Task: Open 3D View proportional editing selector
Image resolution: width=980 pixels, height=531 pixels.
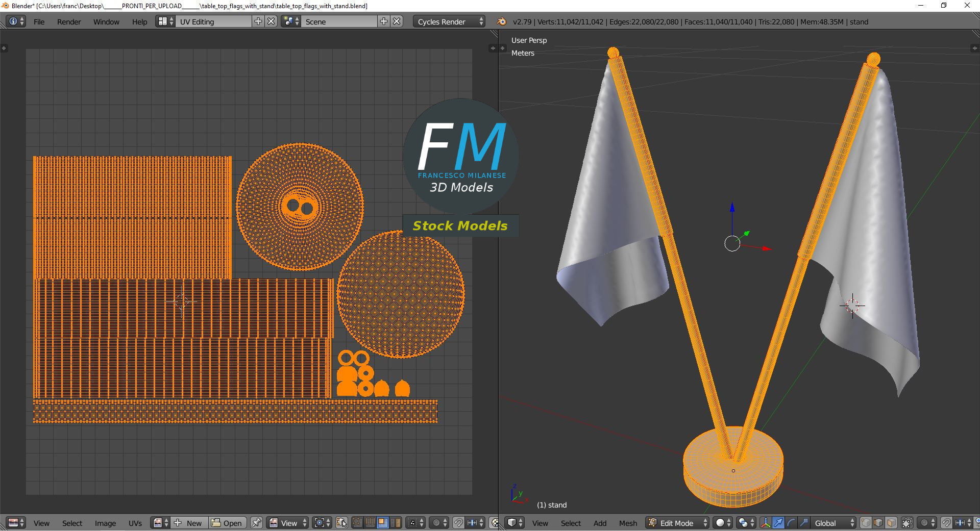Action: (x=927, y=523)
